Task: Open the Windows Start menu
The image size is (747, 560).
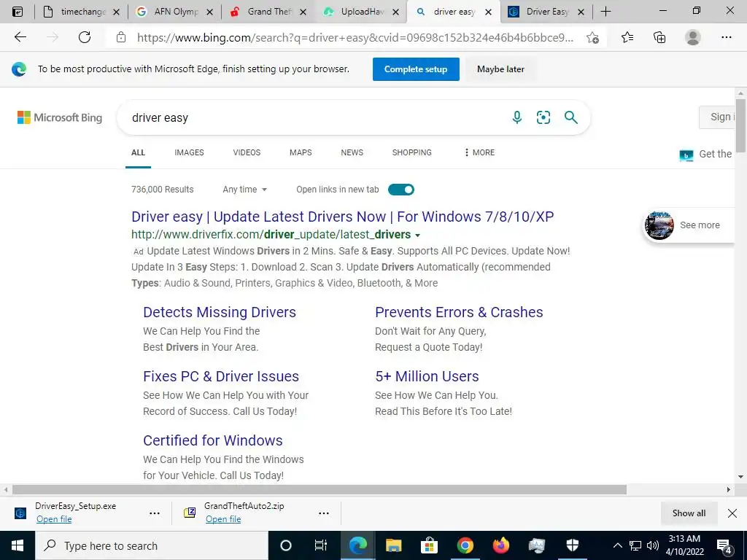Action: (x=18, y=545)
